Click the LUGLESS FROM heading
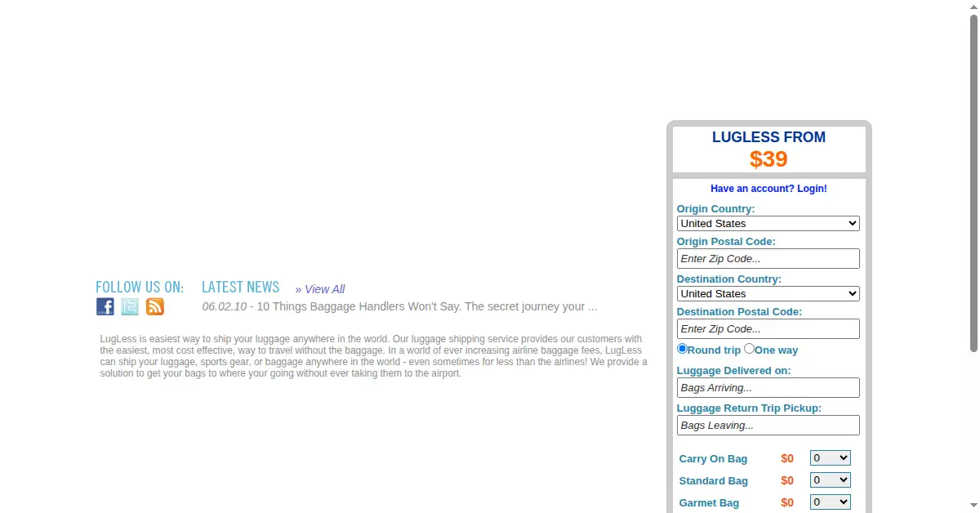 768,137
